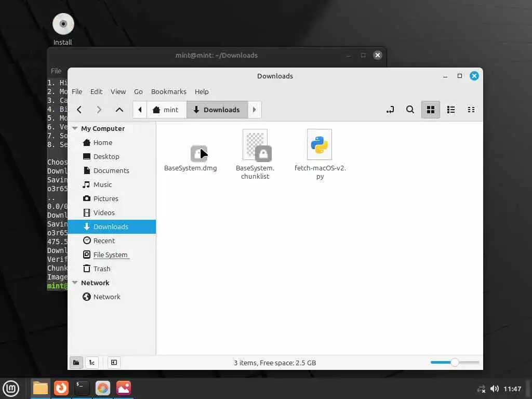Click the status text '3 items, Free space: 2.5 GB'

275,363
